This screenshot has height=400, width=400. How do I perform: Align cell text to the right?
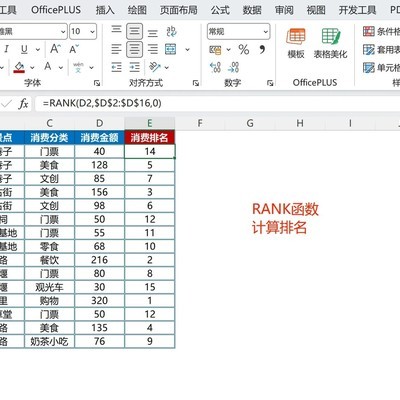pos(153,49)
